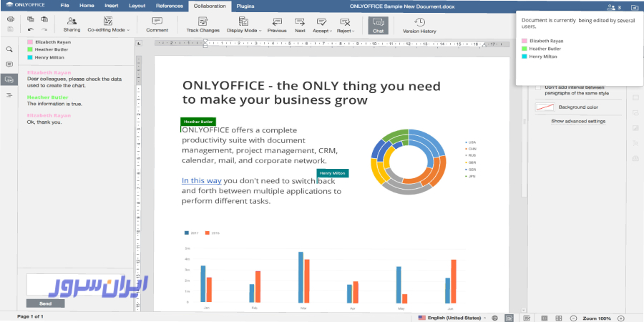
Task: Add a Comment from the toolbar
Action: [157, 24]
